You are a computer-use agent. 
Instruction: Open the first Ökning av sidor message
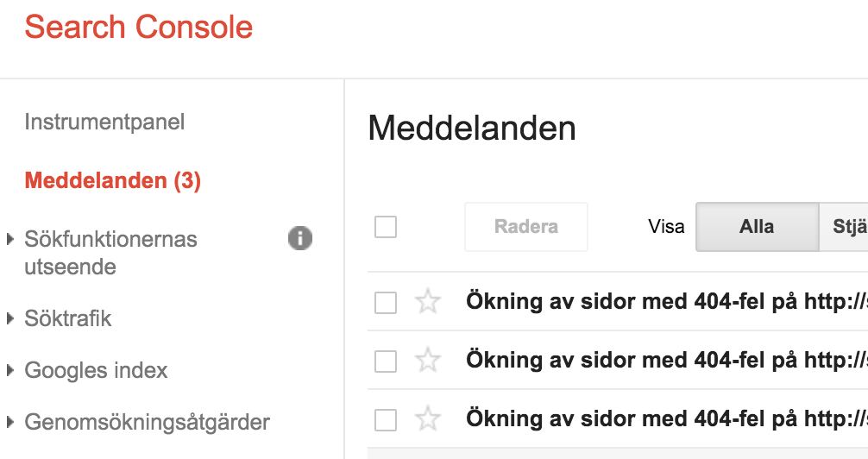point(666,302)
